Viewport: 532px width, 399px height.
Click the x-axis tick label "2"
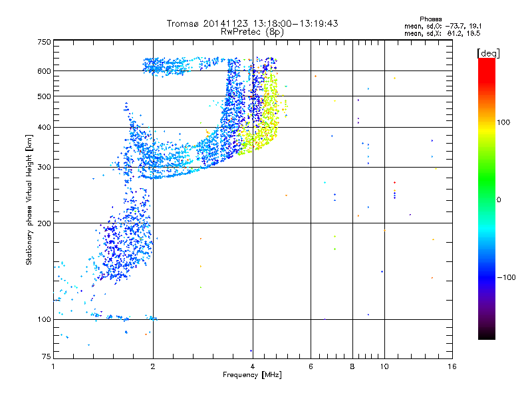pyautogui.click(x=153, y=366)
